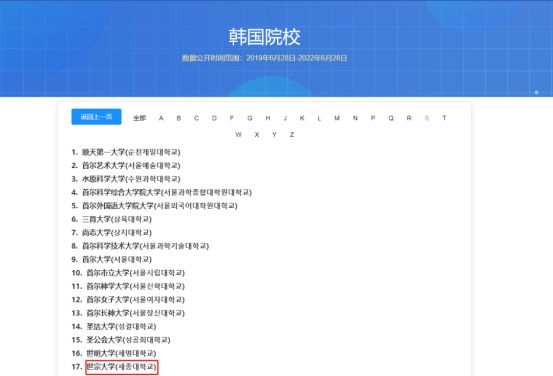
Task: Open 首尔长神大学 list entry
Action: tap(135, 313)
